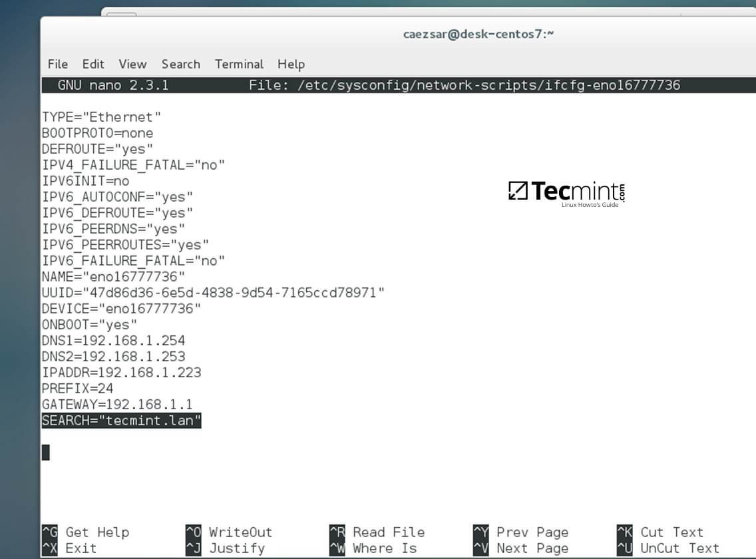756x559 pixels.
Task: Open the Terminal menu
Action: (x=239, y=64)
